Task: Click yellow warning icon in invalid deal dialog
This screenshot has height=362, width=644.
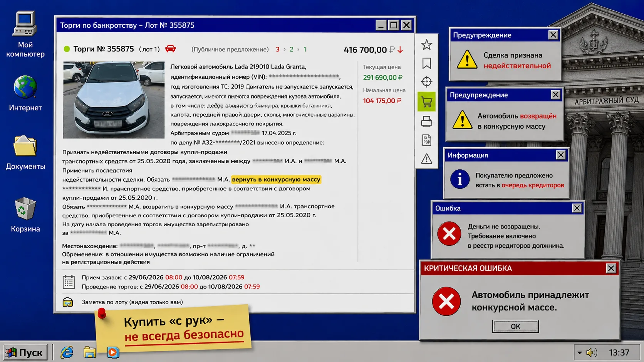Action: (467, 60)
